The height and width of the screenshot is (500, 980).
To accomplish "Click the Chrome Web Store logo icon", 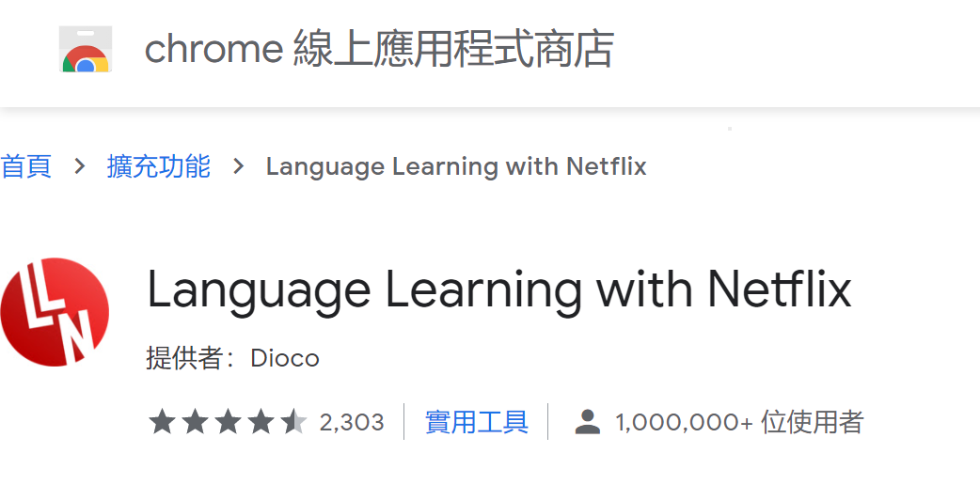I will tap(86, 49).
